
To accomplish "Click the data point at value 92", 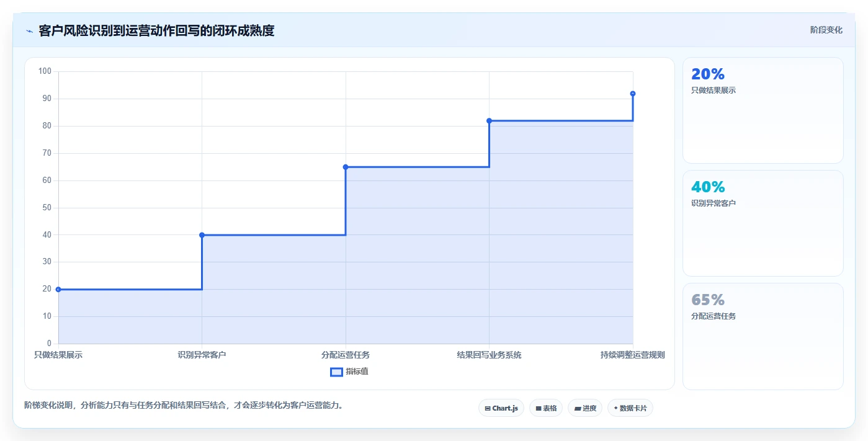I will click(x=633, y=94).
